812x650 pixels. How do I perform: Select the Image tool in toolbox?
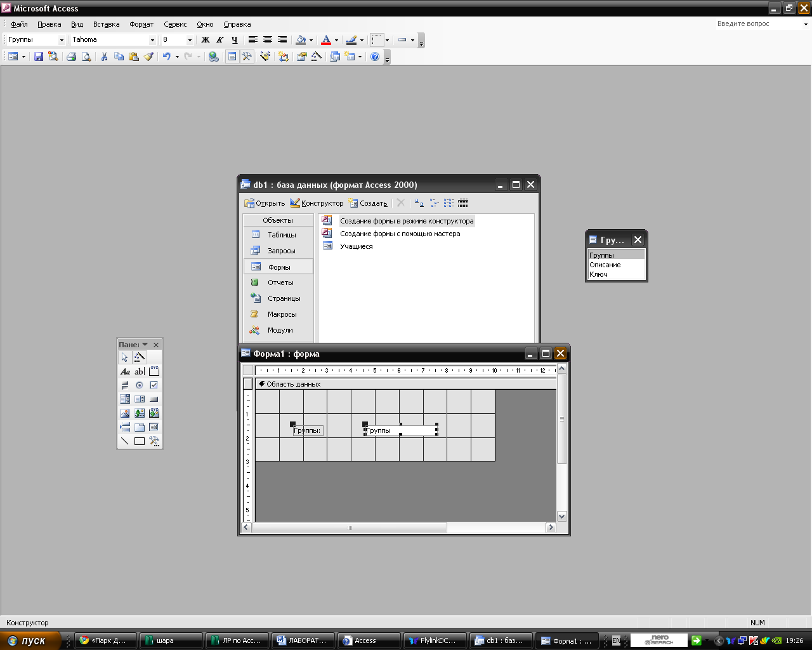pos(125,413)
